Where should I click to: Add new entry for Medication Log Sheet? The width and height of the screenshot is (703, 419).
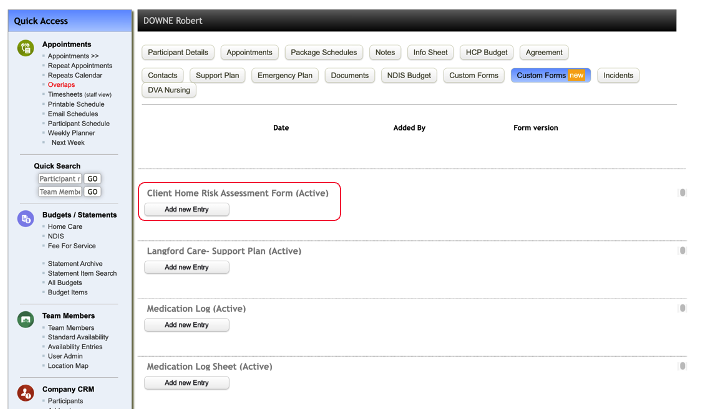point(187,383)
